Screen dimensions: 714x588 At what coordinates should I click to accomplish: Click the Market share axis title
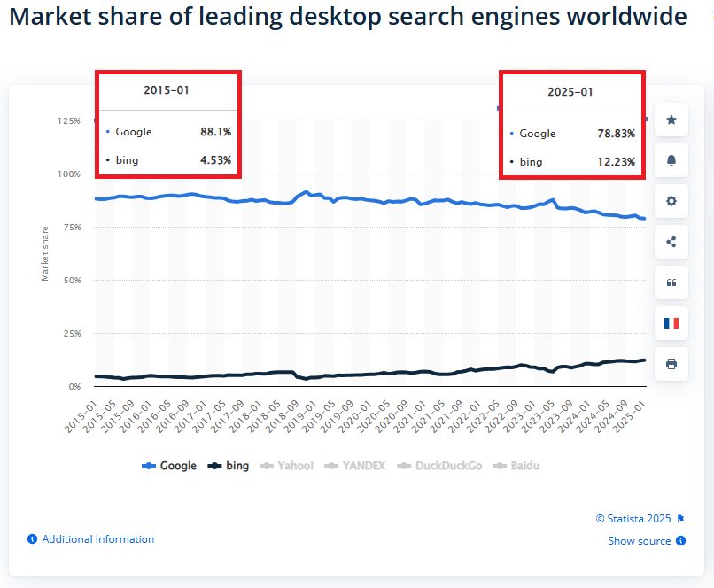[44, 253]
